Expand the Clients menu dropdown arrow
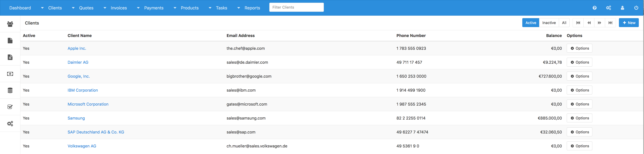This screenshot has width=644, height=154. tap(42, 8)
